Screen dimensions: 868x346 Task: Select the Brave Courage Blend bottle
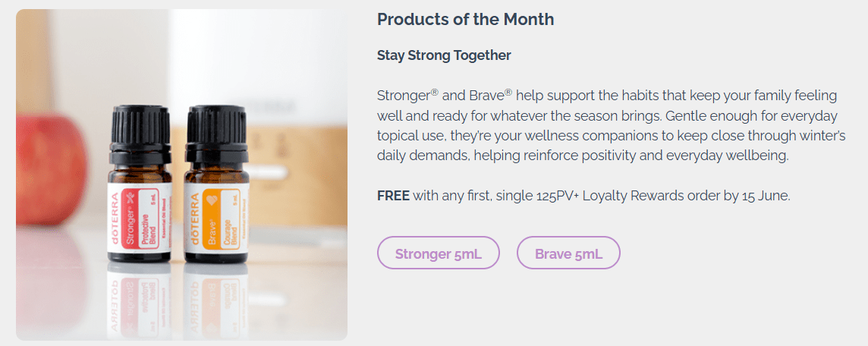pyautogui.click(x=216, y=184)
